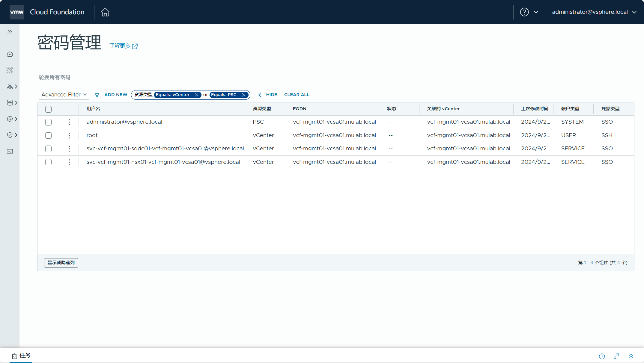This screenshot has height=363, width=644.
Task: Open the help question mark icon in header
Action: pyautogui.click(x=524, y=12)
